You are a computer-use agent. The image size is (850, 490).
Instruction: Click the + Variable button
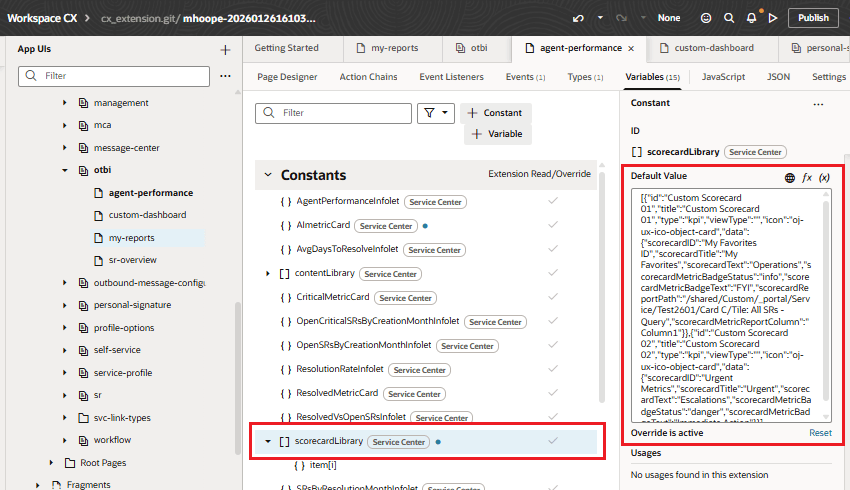pyautogui.click(x=498, y=134)
